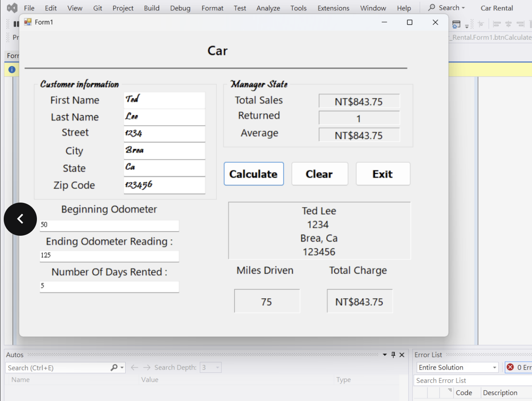
Task: Click the blue info icon in yellow bar
Action: [12, 70]
